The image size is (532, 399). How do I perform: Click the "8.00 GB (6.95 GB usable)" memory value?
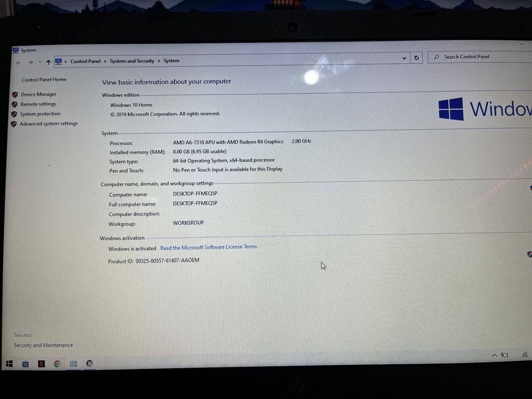click(x=200, y=152)
